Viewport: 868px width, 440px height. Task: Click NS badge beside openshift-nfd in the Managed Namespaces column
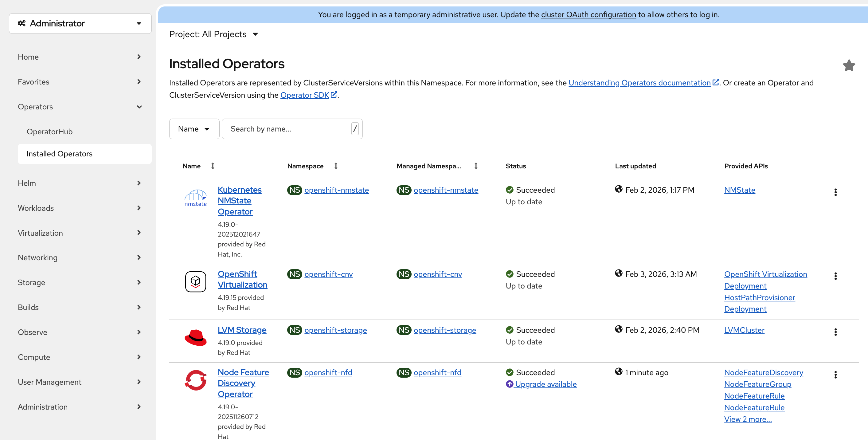click(x=404, y=373)
